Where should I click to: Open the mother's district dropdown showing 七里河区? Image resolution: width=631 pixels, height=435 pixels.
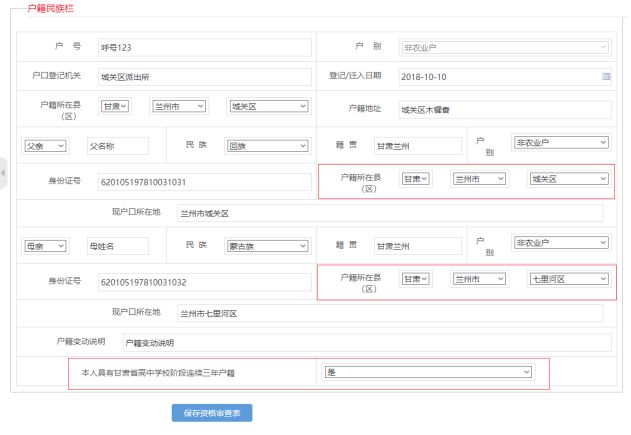[x=569, y=279]
